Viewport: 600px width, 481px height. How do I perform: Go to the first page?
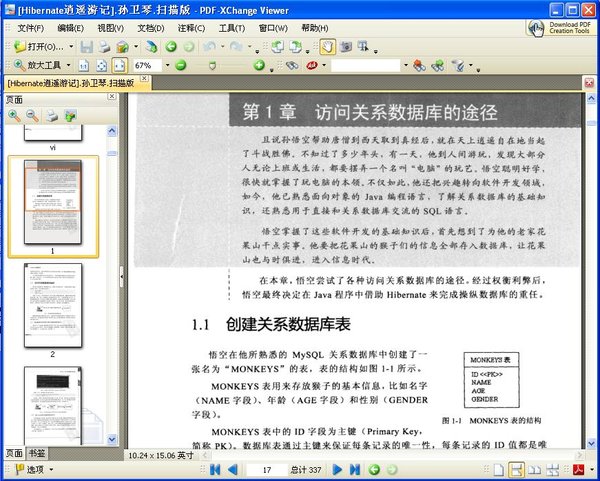[x=213, y=469]
